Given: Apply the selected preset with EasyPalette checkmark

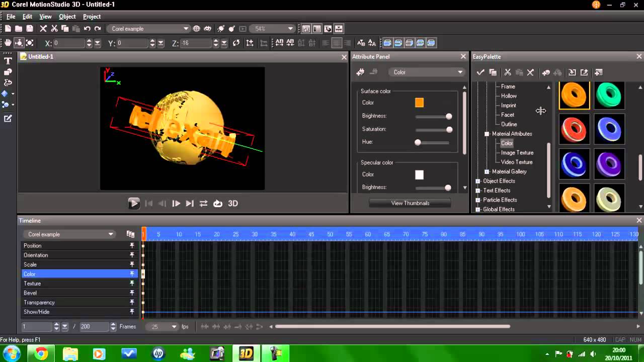Looking at the screenshot, I should click(480, 72).
